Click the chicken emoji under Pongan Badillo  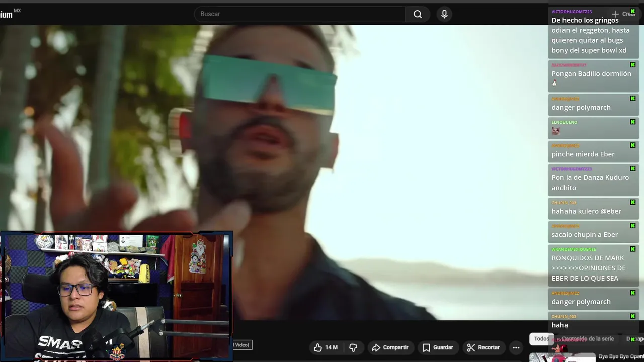(x=554, y=83)
